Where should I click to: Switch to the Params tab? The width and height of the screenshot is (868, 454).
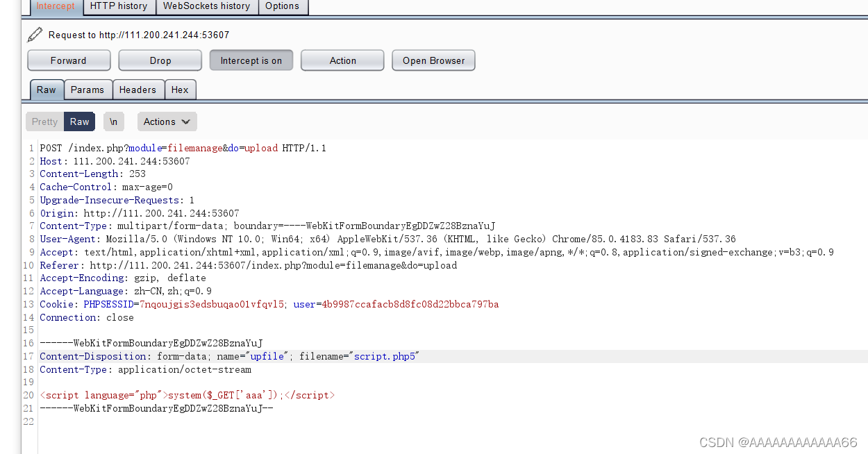click(87, 90)
